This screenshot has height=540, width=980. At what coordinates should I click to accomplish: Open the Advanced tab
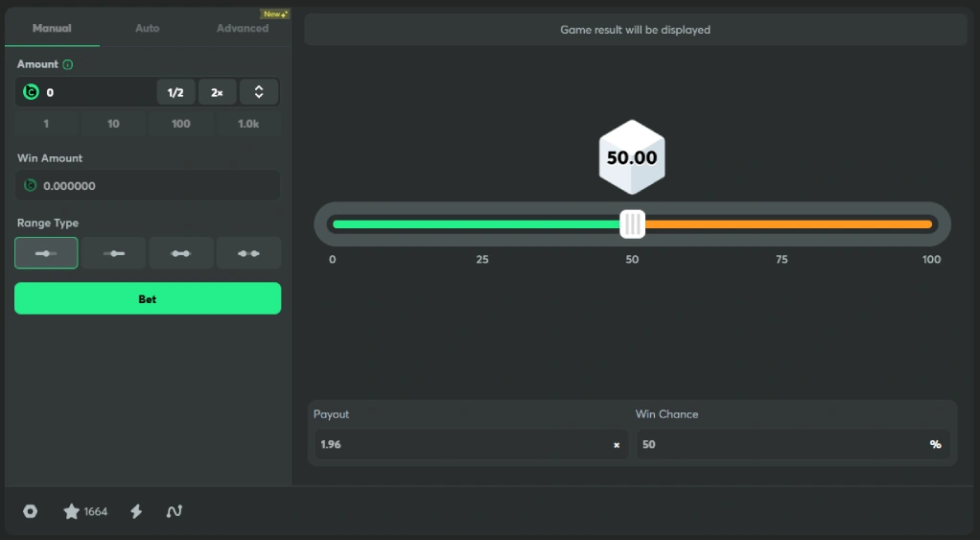pos(243,28)
